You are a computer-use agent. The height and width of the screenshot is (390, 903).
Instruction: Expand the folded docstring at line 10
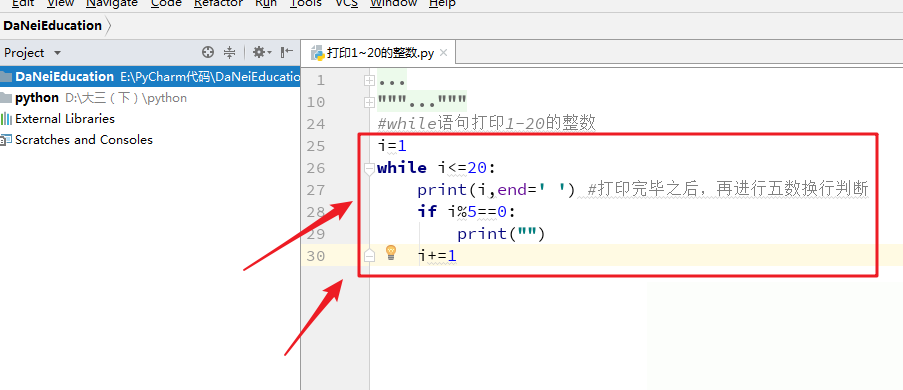point(369,103)
